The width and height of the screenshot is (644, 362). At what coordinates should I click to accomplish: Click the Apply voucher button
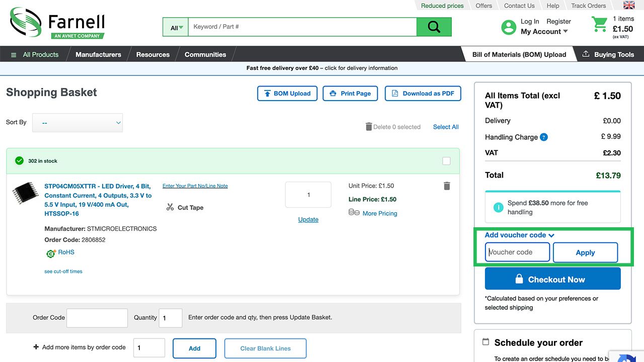[585, 252]
